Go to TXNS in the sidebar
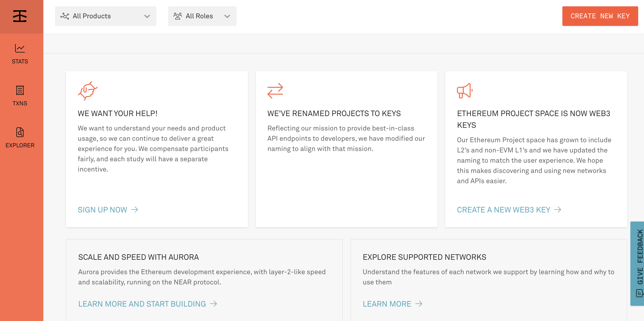Screen dimensions: 644x321 click(20, 96)
